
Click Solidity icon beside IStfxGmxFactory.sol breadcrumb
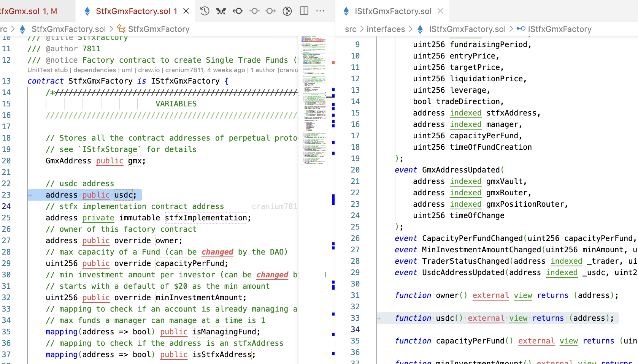tap(420, 29)
